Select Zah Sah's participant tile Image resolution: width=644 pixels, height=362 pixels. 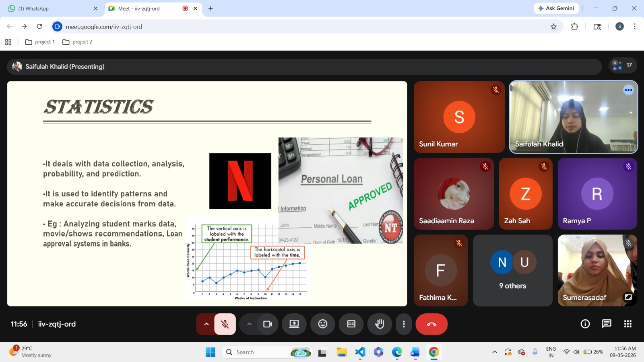coord(526,194)
